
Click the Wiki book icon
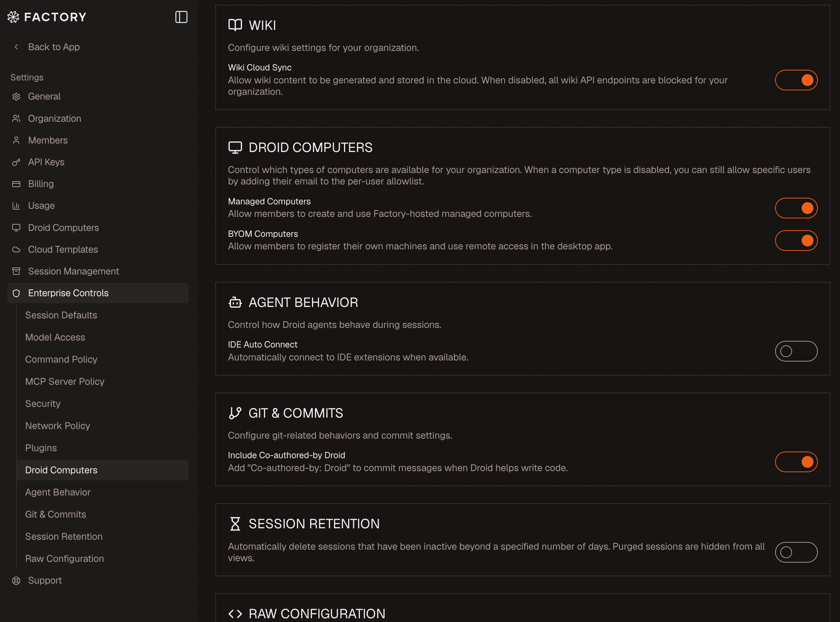[235, 25]
